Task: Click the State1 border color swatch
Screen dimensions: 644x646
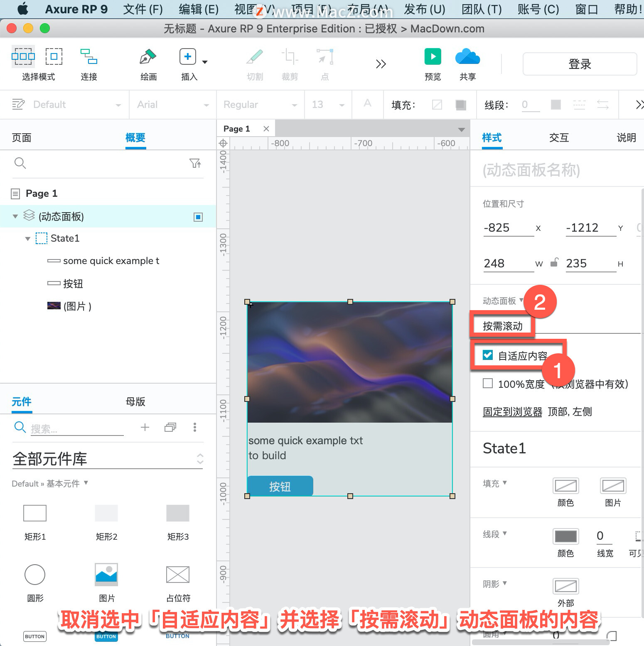Action: pos(565,536)
